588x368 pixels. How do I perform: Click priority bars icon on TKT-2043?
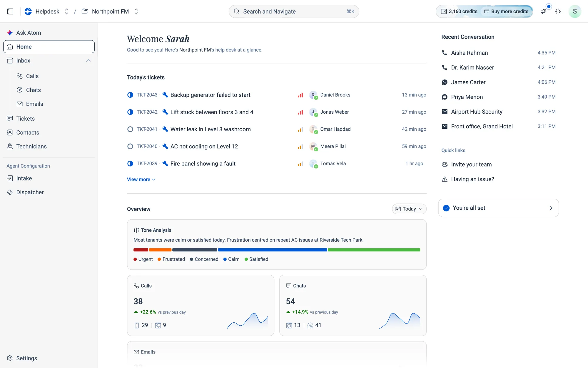(300, 95)
